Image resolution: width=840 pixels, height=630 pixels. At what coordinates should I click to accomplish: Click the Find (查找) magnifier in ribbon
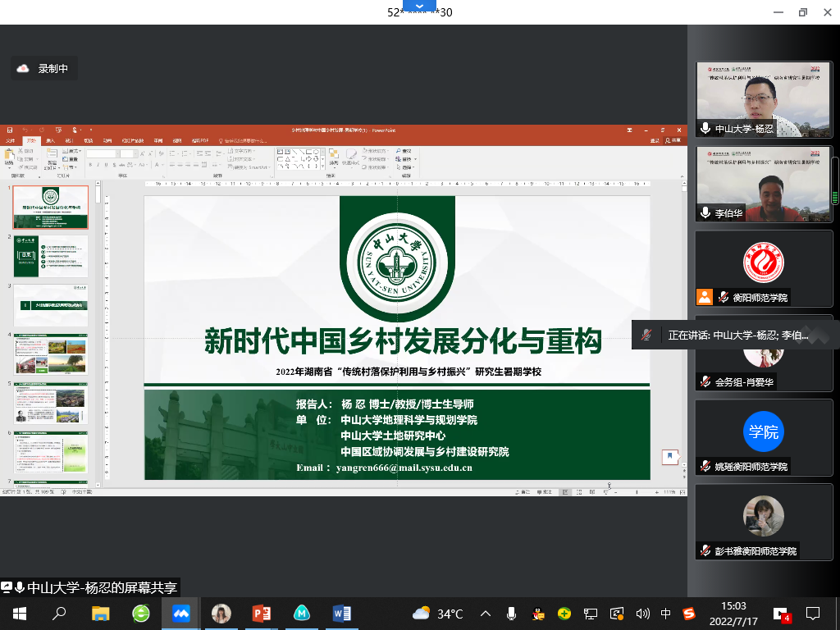(404, 151)
